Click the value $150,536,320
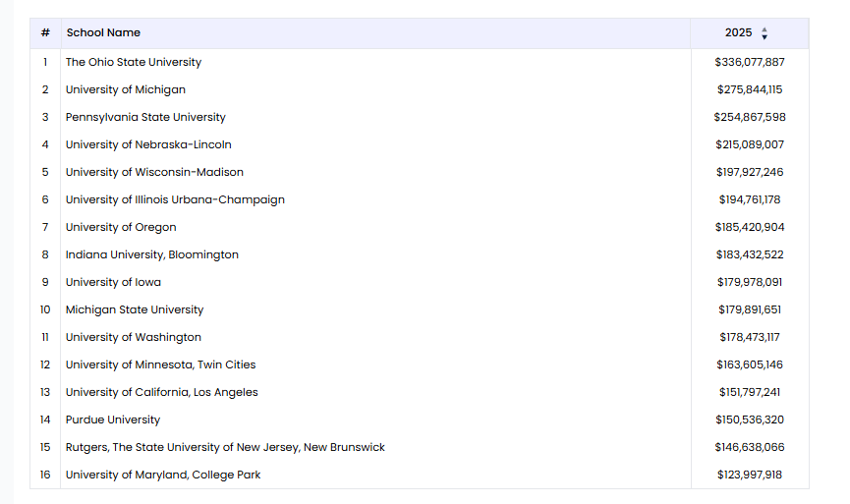The image size is (850, 504). [750, 420]
